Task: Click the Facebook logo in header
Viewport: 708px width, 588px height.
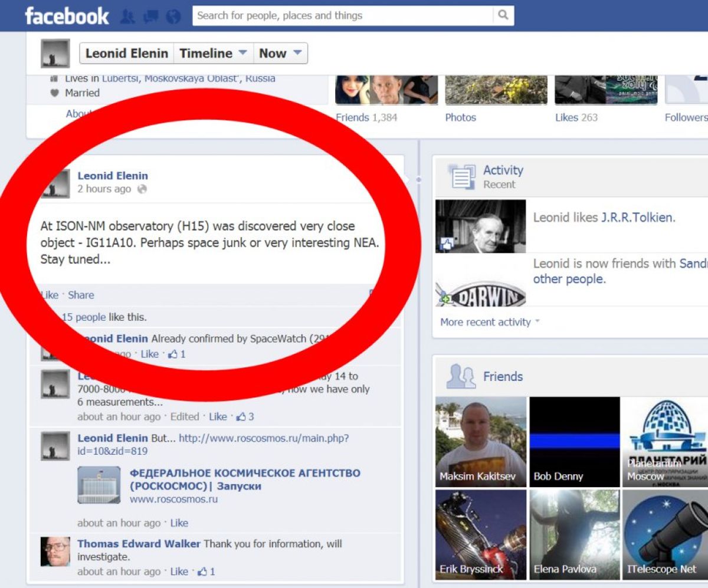Action: point(67,16)
